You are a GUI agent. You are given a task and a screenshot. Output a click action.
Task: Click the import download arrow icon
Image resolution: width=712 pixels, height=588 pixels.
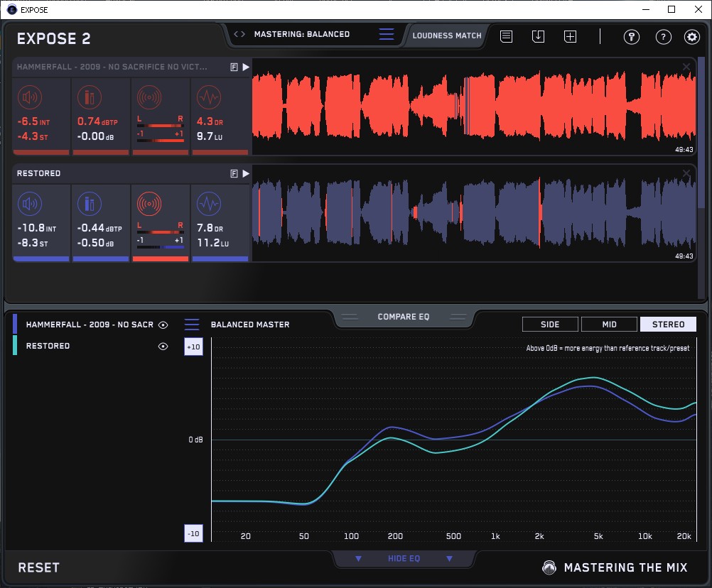[x=538, y=36]
